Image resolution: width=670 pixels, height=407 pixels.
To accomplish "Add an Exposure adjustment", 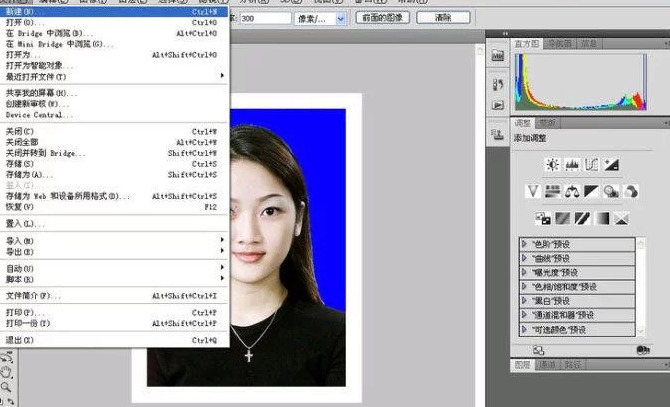I will 611,164.
